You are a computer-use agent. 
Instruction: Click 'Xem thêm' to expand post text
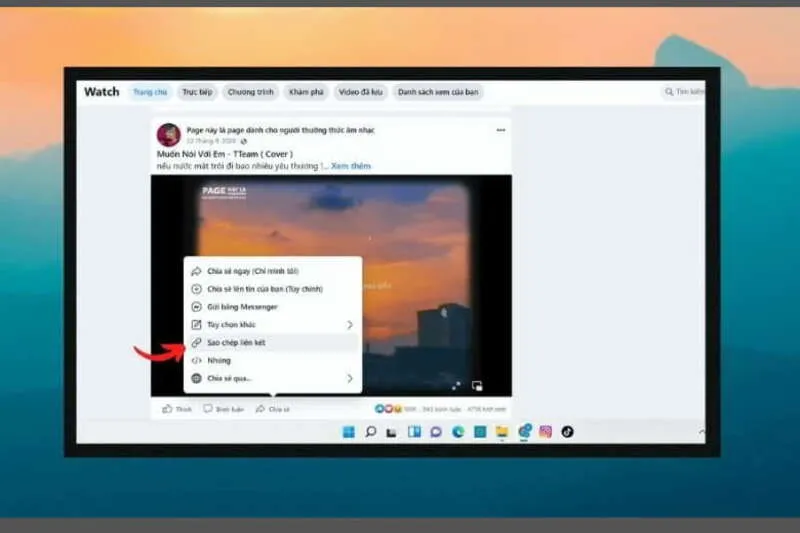coord(351,166)
